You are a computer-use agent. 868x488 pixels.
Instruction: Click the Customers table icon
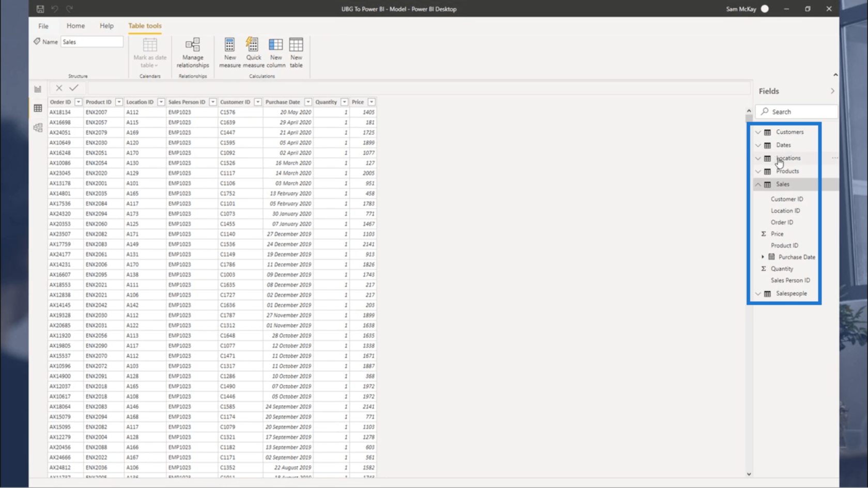point(768,132)
